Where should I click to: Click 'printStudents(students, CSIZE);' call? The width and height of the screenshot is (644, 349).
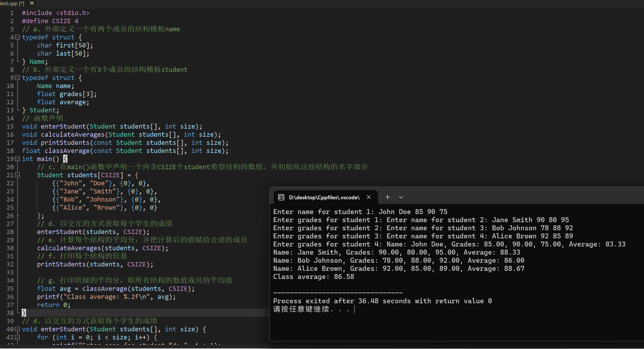tap(95, 264)
